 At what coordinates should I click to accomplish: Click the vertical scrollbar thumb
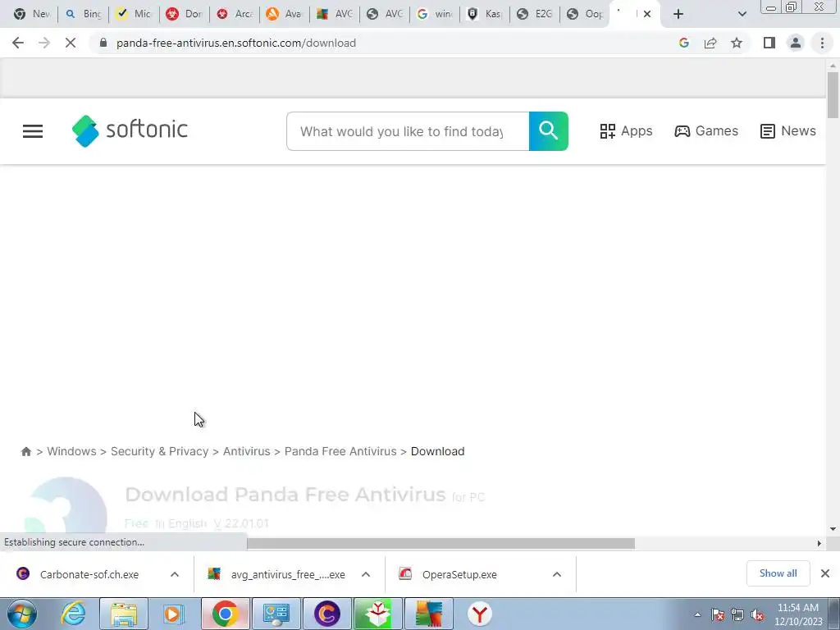(x=833, y=95)
